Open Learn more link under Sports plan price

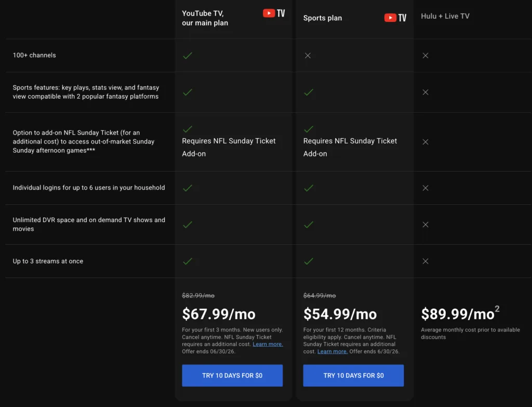click(332, 351)
